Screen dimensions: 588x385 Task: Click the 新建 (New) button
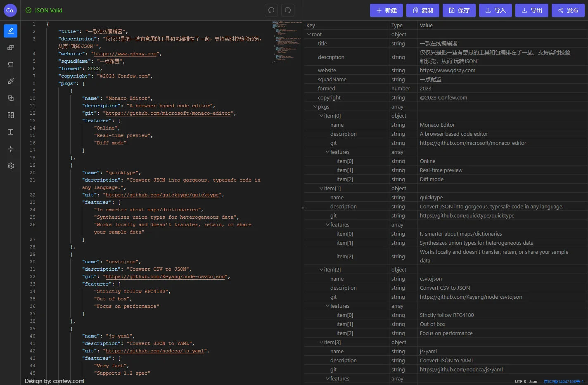click(x=386, y=10)
